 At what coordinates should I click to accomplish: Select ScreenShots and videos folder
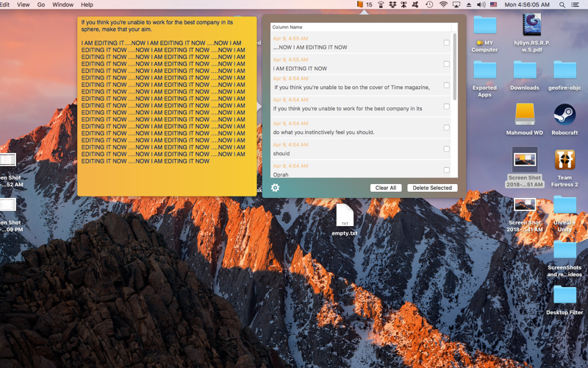[564, 250]
